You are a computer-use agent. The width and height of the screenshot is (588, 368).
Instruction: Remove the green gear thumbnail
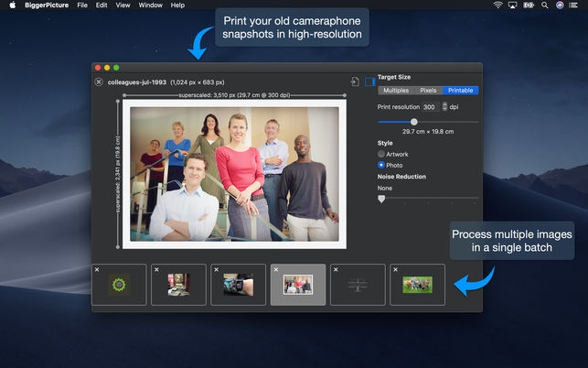[97, 270]
